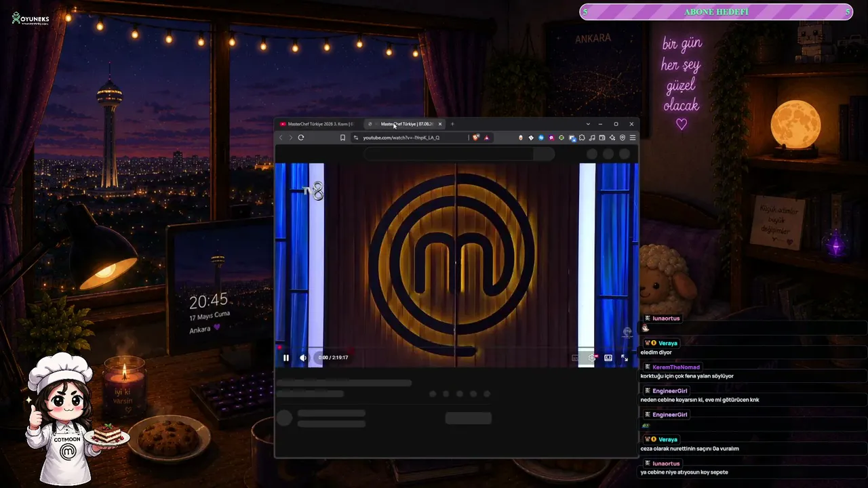Expand the tab search dropdown arrow
The image size is (868, 488).
coord(588,124)
